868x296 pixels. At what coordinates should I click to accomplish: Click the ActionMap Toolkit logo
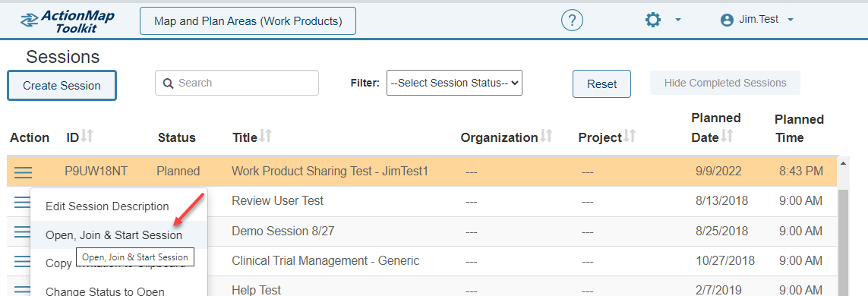67,21
